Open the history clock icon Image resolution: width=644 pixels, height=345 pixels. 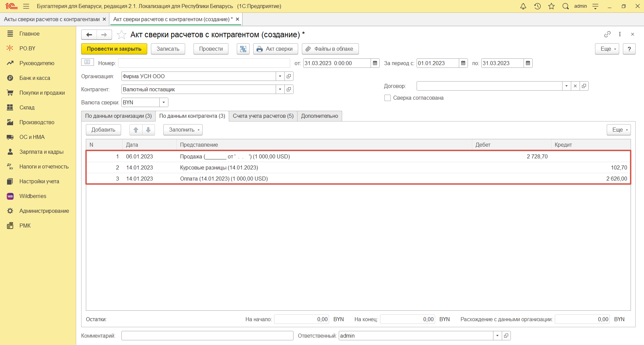click(537, 6)
